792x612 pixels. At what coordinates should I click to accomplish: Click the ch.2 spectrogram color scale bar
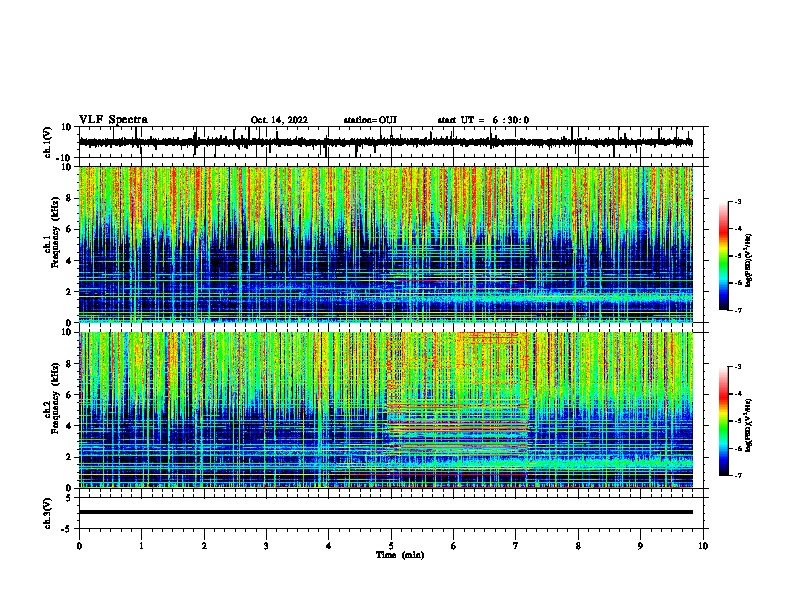pyautogui.click(x=724, y=421)
